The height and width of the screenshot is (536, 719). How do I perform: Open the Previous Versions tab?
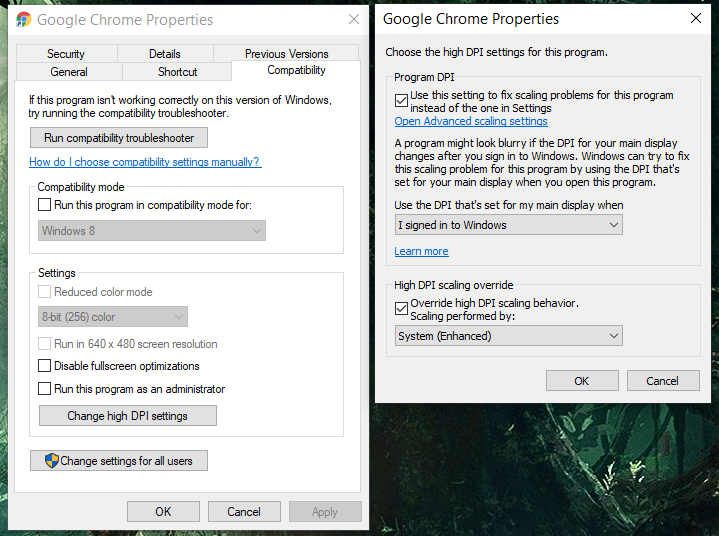[287, 54]
